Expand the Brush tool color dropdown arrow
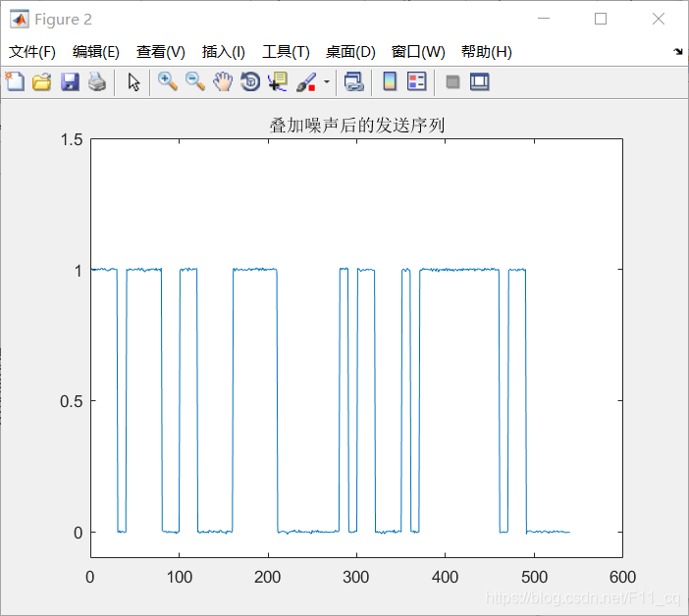The width and height of the screenshot is (689, 616). tap(327, 81)
